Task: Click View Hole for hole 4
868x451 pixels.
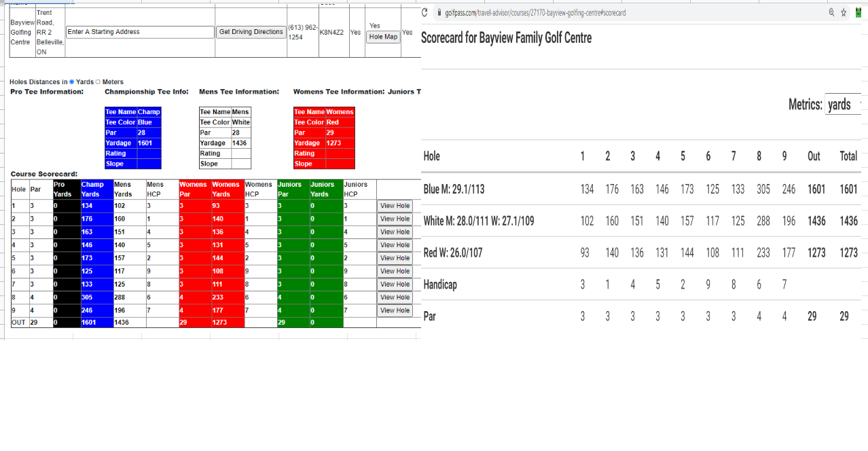Action: [x=395, y=245]
